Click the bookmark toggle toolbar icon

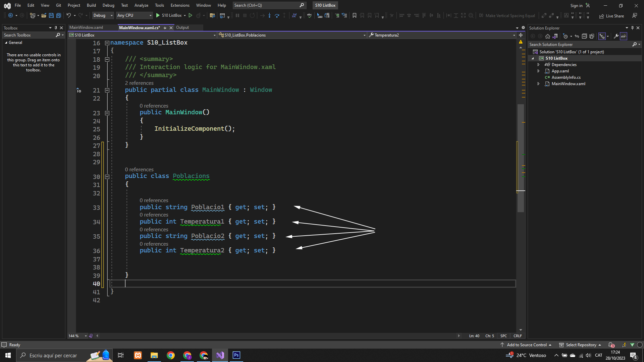tap(354, 15)
